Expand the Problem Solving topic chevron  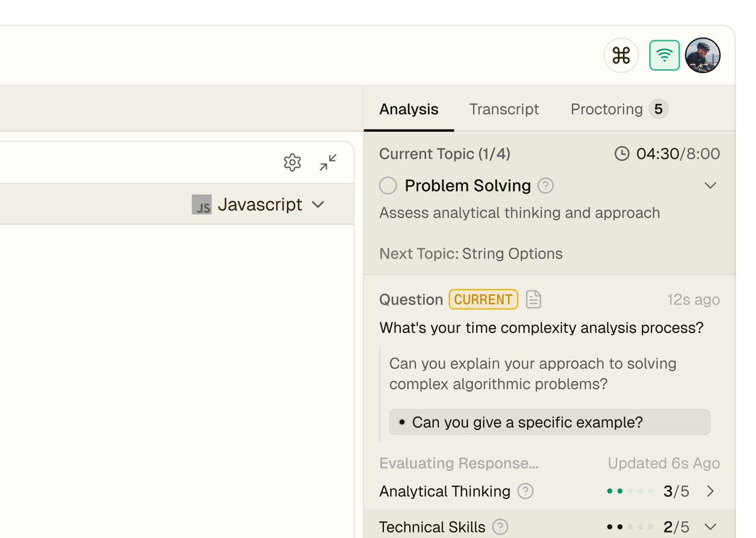pos(711,186)
